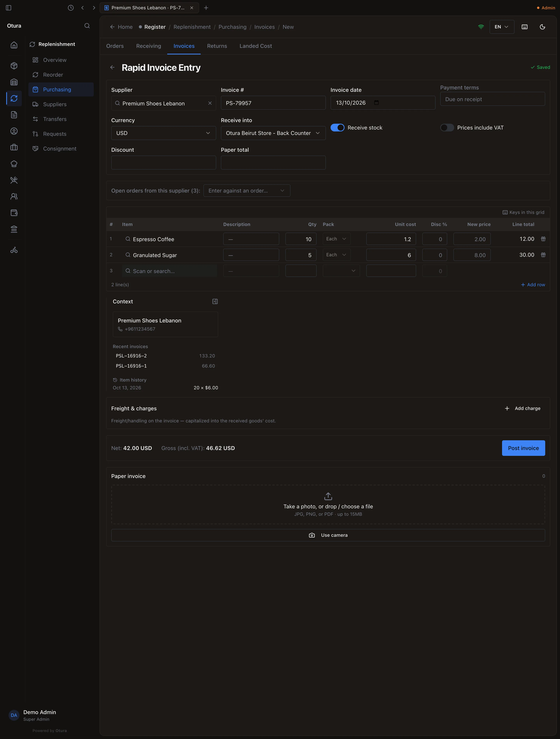560x739 pixels.
Task: Switch to the Landed Cost tab
Action: pos(256,46)
